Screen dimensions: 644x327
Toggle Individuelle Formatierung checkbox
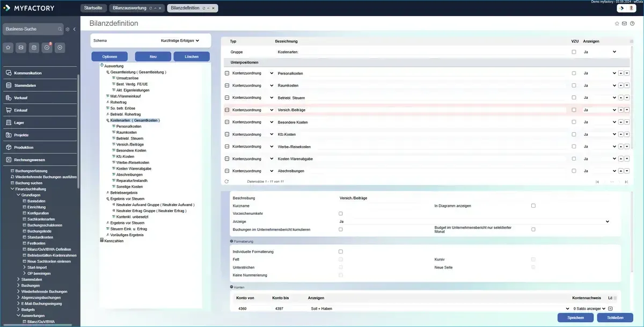341,251
